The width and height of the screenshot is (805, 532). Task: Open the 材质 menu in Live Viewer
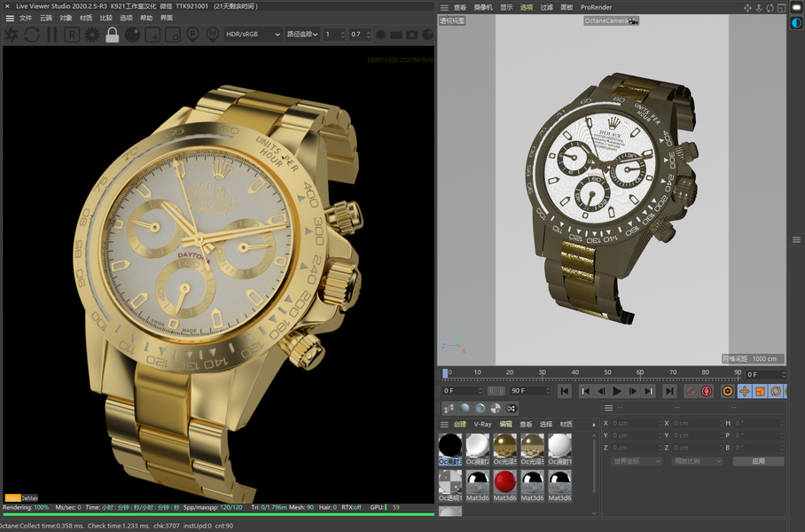[x=86, y=18]
